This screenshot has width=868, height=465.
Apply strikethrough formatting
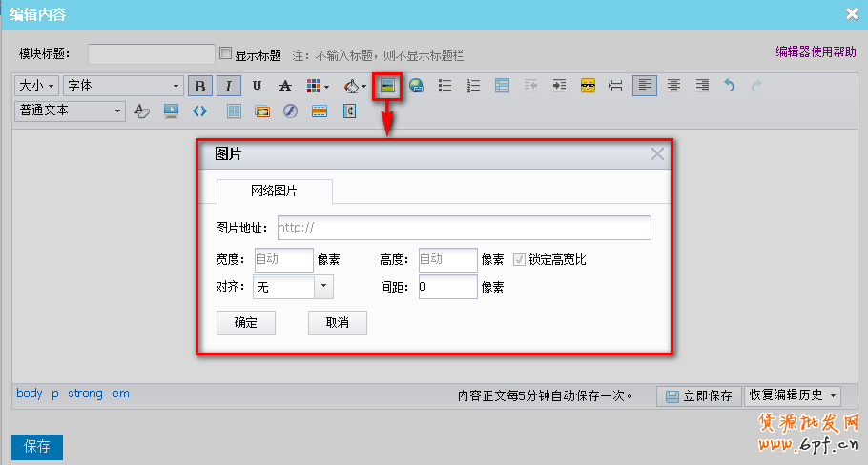pyautogui.click(x=284, y=86)
